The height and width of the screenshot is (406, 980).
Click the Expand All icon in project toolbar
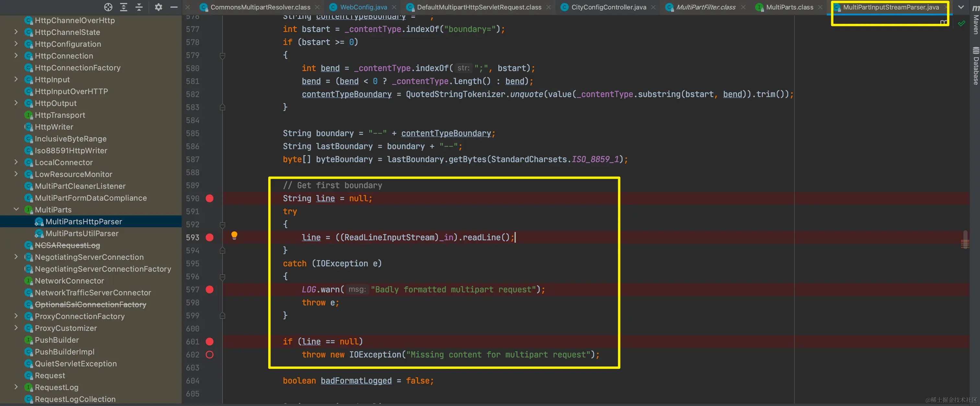[x=124, y=7]
